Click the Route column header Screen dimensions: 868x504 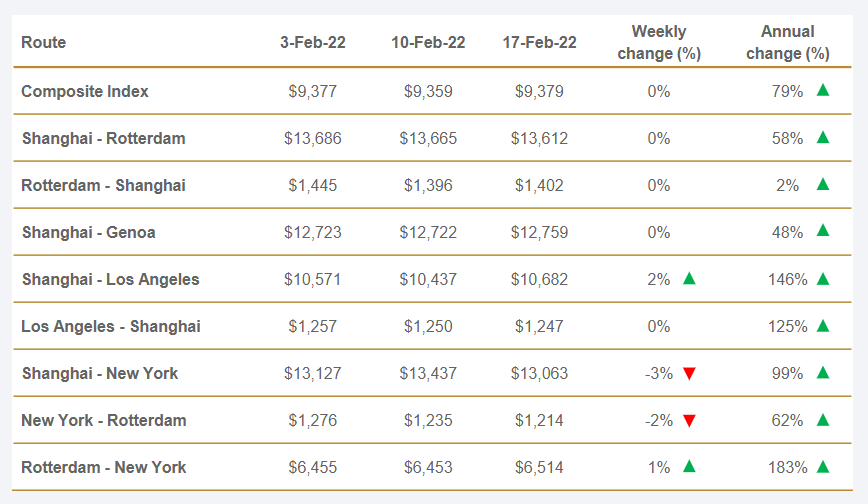44,42
